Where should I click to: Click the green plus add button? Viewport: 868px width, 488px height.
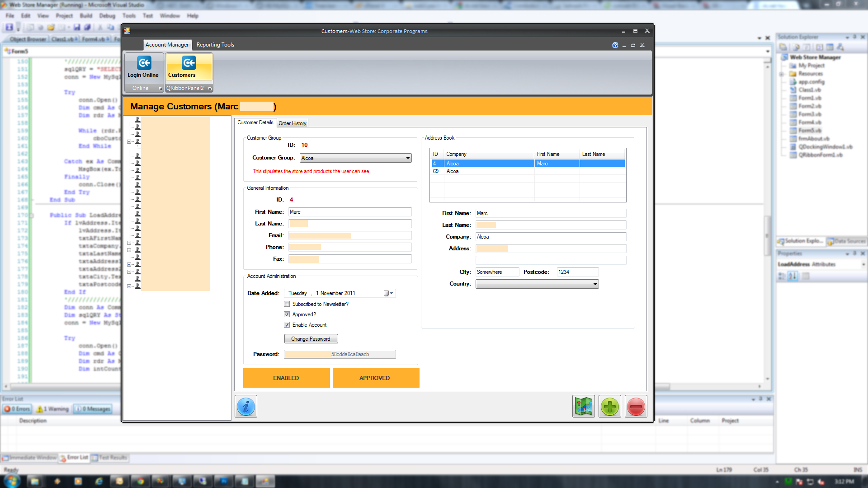(x=609, y=407)
